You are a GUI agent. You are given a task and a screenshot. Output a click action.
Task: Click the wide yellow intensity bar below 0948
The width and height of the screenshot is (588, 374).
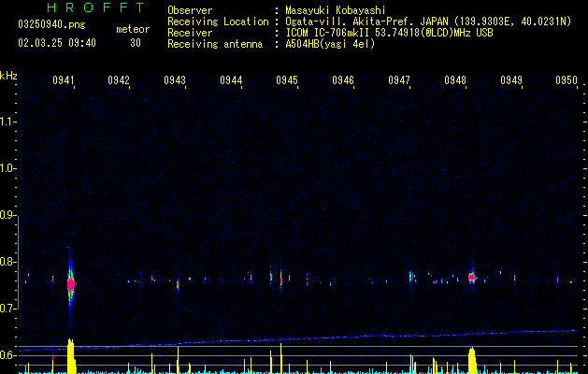(x=472, y=361)
